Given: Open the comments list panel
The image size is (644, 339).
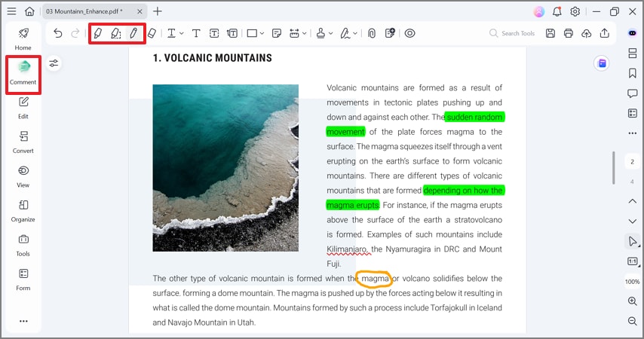Looking at the screenshot, I should [633, 93].
